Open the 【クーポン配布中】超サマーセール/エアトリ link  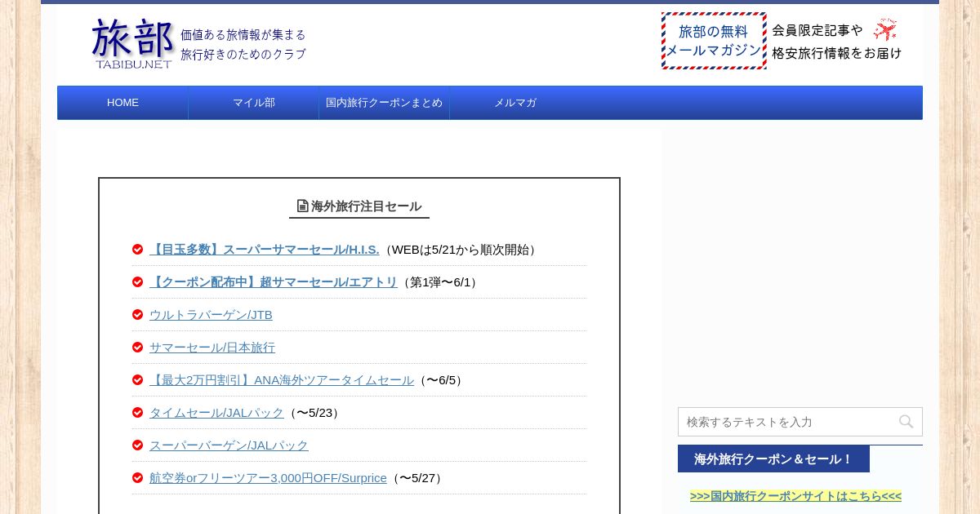click(x=274, y=282)
